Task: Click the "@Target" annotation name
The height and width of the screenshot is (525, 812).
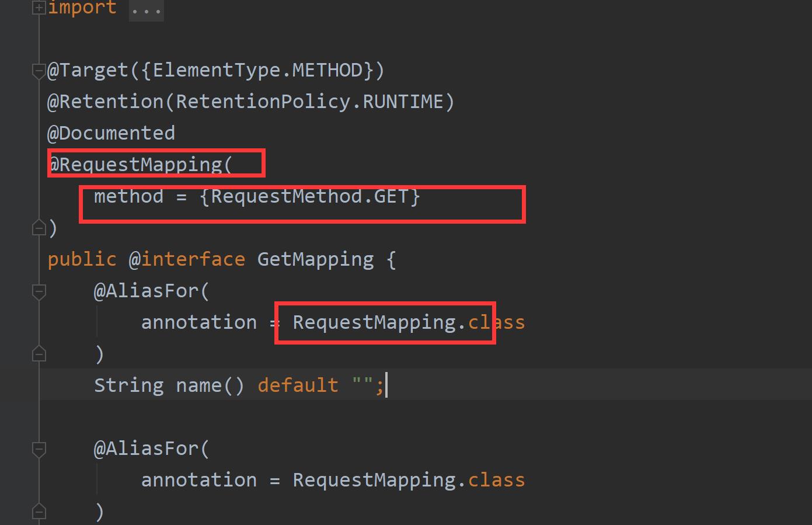Action: [88, 70]
